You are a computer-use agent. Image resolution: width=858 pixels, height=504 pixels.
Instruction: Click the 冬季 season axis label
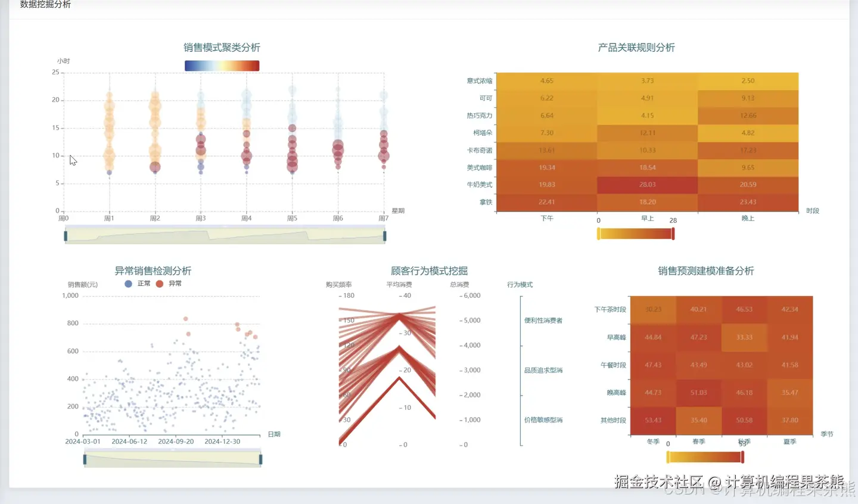653,442
